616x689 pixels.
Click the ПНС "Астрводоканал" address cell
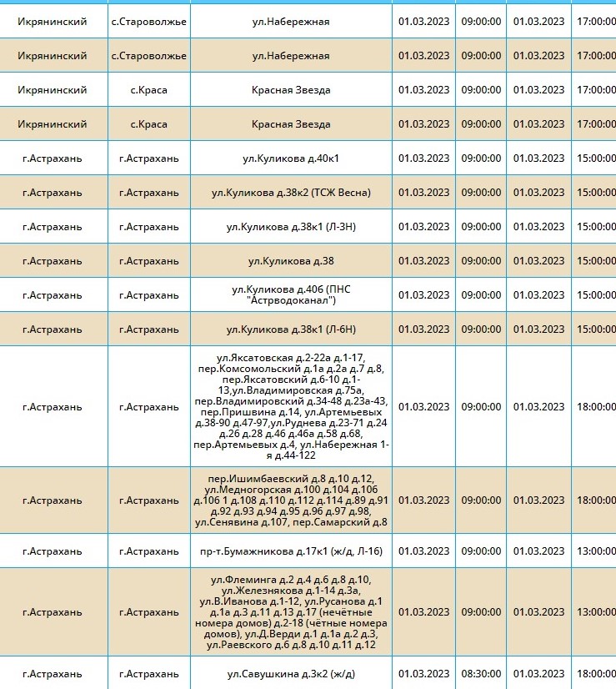click(291, 295)
